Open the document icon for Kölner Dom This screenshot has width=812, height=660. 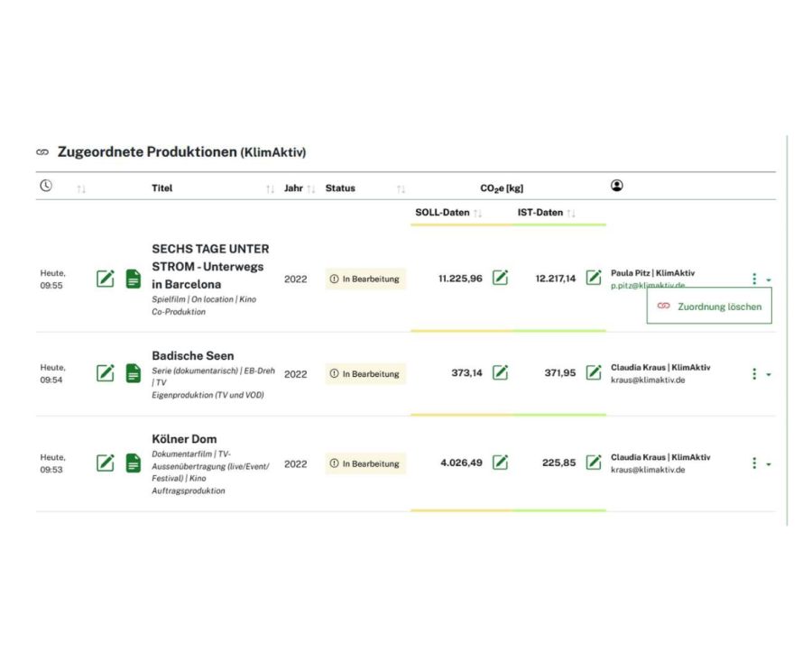[x=134, y=463]
